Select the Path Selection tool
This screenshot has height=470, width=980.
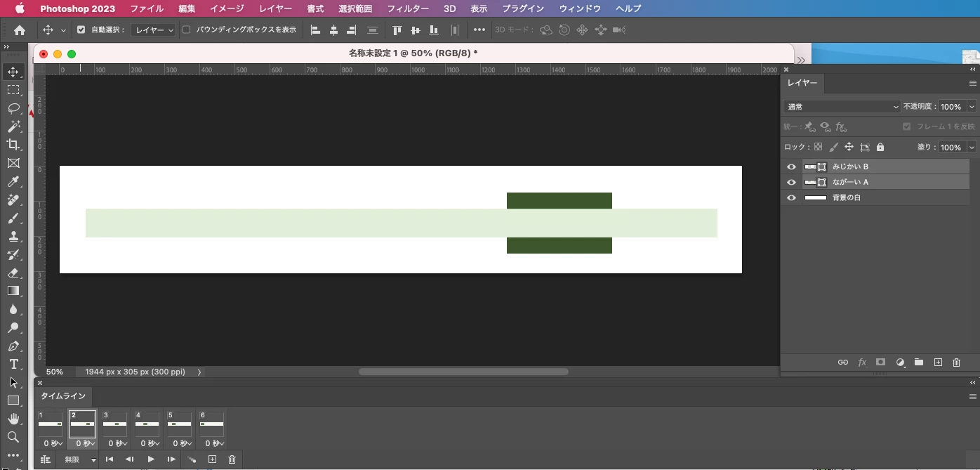tap(13, 382)
